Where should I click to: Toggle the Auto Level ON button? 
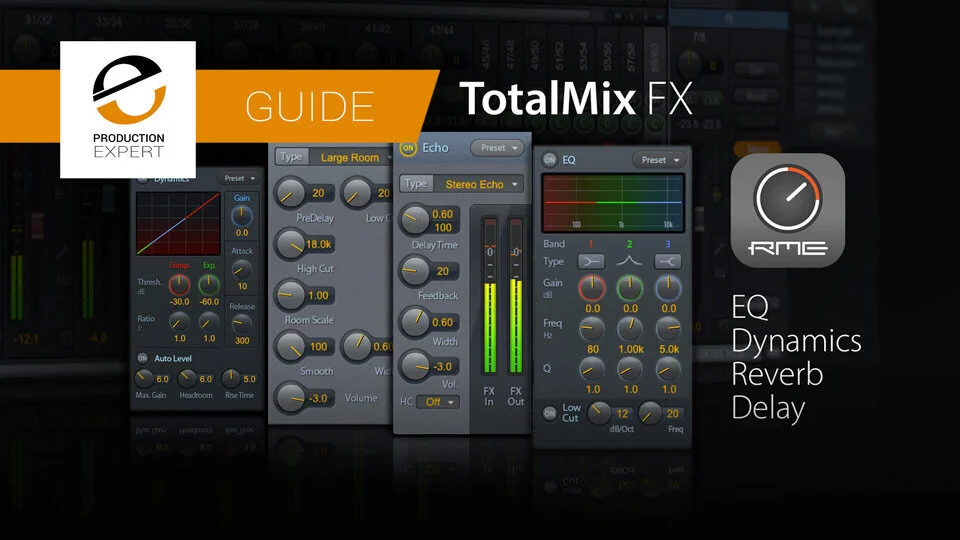click(x=142, y=358)
